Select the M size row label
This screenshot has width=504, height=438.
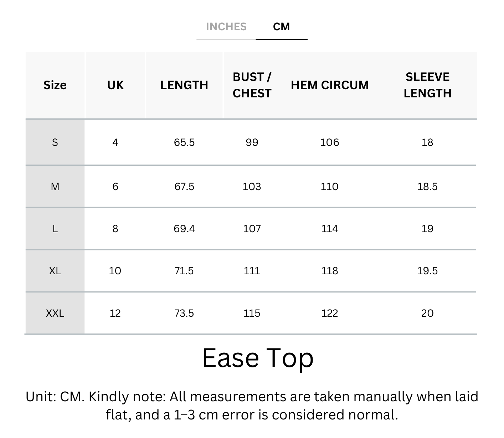tap(55, 187)
